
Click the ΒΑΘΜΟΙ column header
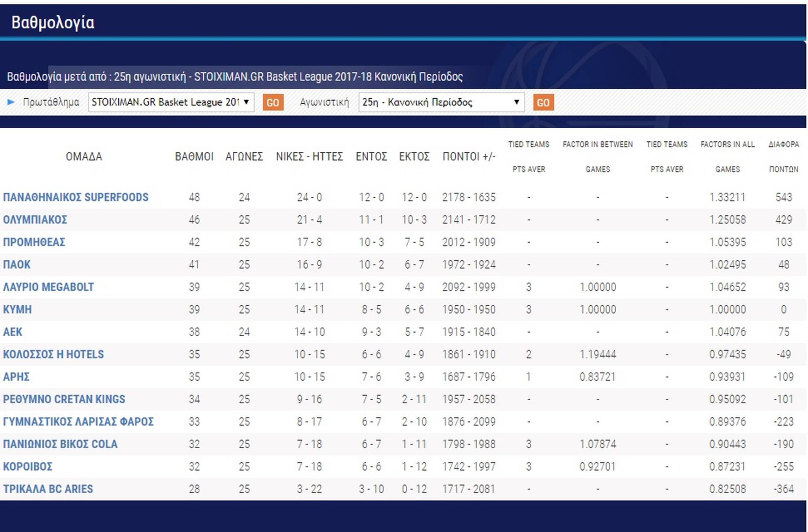pyautogui.click(x=194, y=156)
